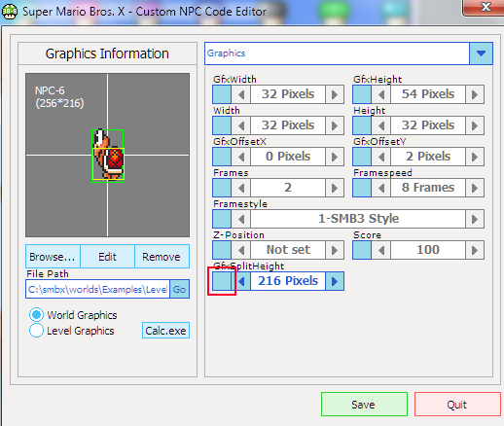This screenshot has height=426, width=504.
Task: Toggle the GfxHeight enable box
Action: (362, 94)
